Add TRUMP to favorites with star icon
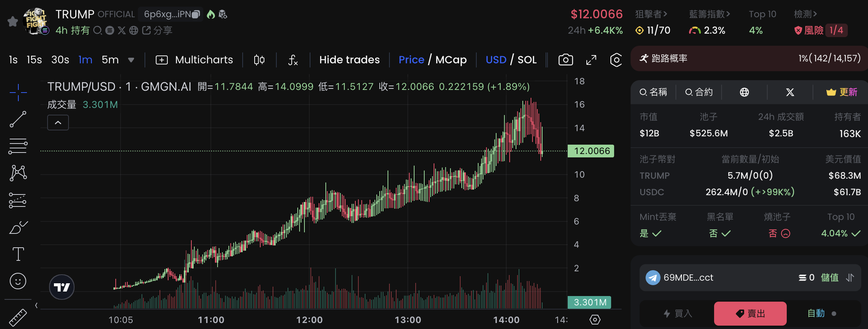868x329 pixels. [x=13, y=22]
